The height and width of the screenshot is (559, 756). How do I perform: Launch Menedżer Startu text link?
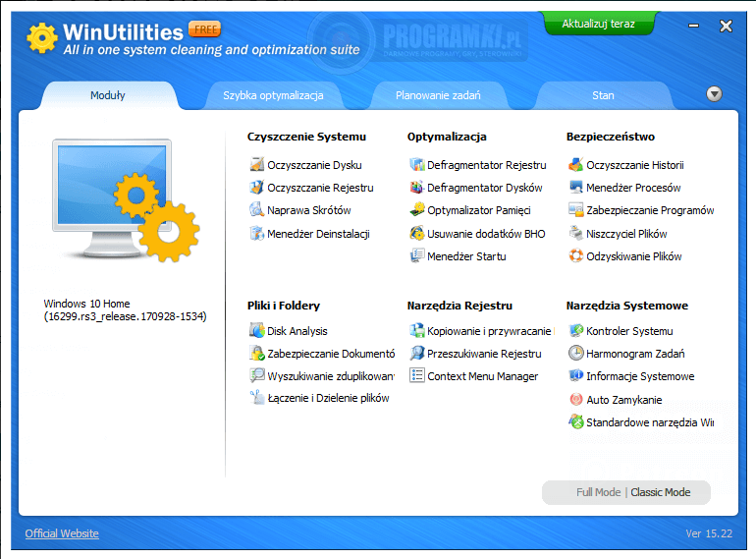(x=466, y=256)
